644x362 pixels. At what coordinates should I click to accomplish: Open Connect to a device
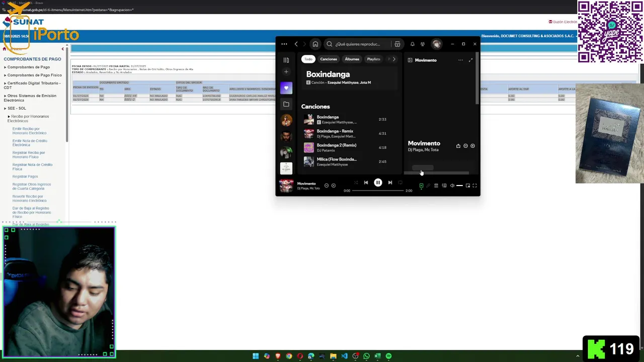coord(444,186)
